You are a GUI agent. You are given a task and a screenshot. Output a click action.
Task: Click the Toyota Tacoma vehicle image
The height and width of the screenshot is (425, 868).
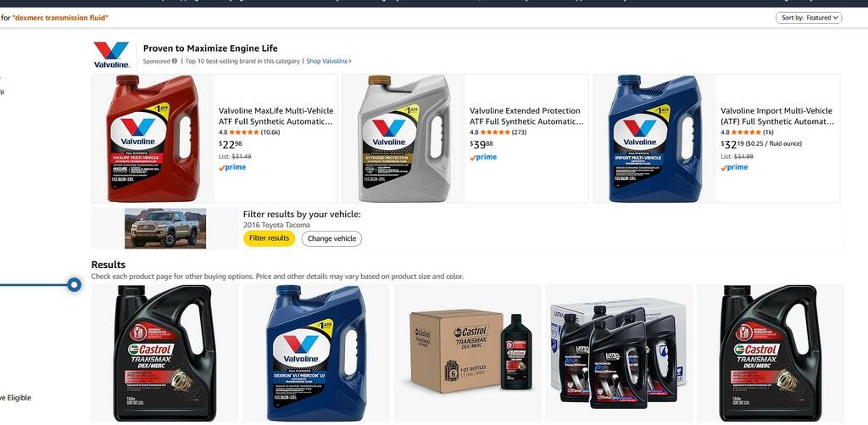tap(165, 228)
